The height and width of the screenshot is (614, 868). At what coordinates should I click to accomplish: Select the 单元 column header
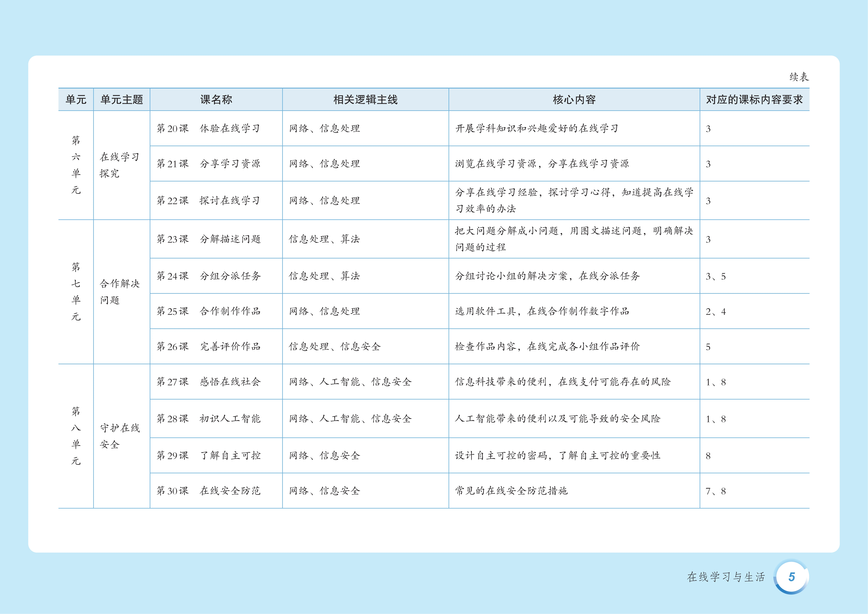(x=76, y=100)
